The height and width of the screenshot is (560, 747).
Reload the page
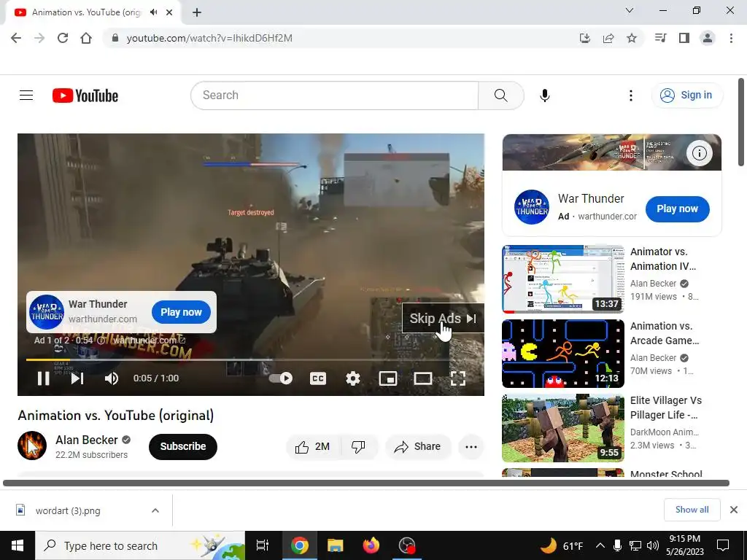(x=63, y=38)
